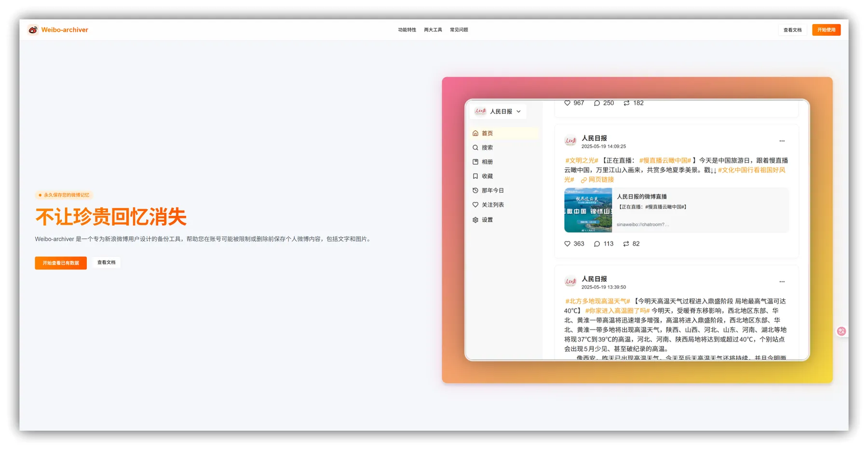Open the 相册 album section
The height and width of the screenshot is (450, 868).
(x=487, y=162)
